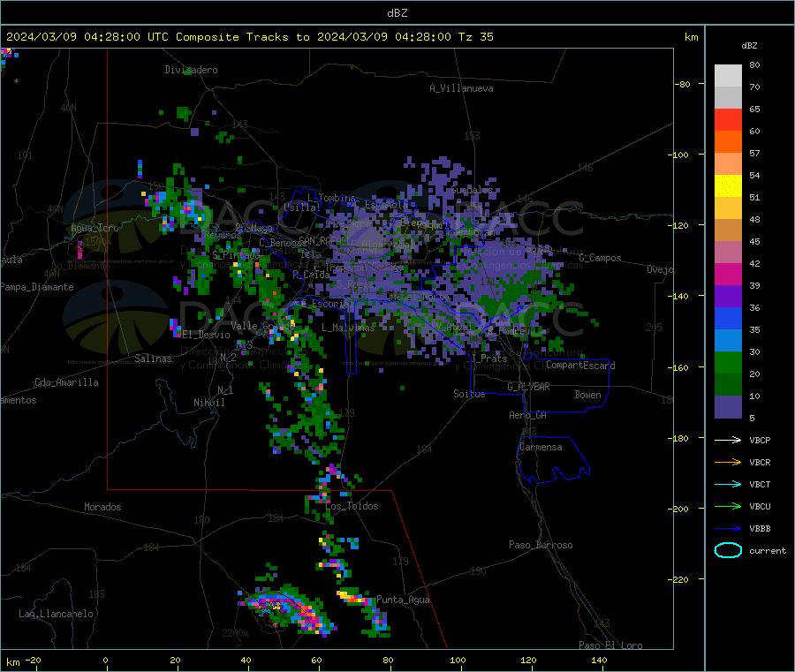
Task: Click the Paso_El_Loro place label
Action: point(610,646)
